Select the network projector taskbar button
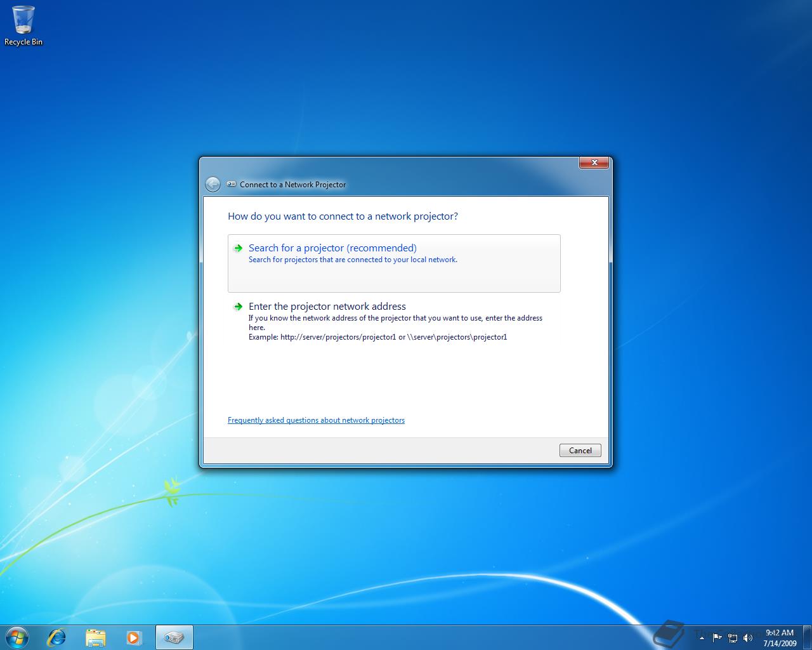 [174, 637]
